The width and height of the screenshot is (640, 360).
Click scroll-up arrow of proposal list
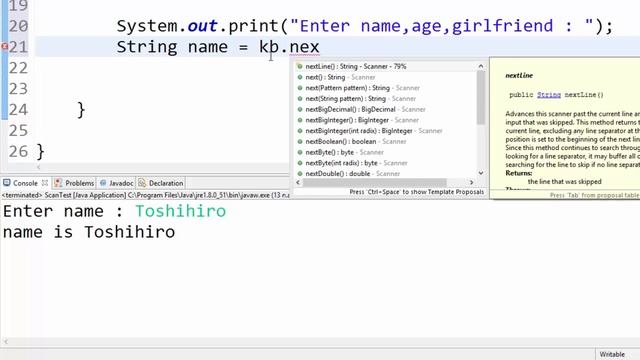pos(481,66)
